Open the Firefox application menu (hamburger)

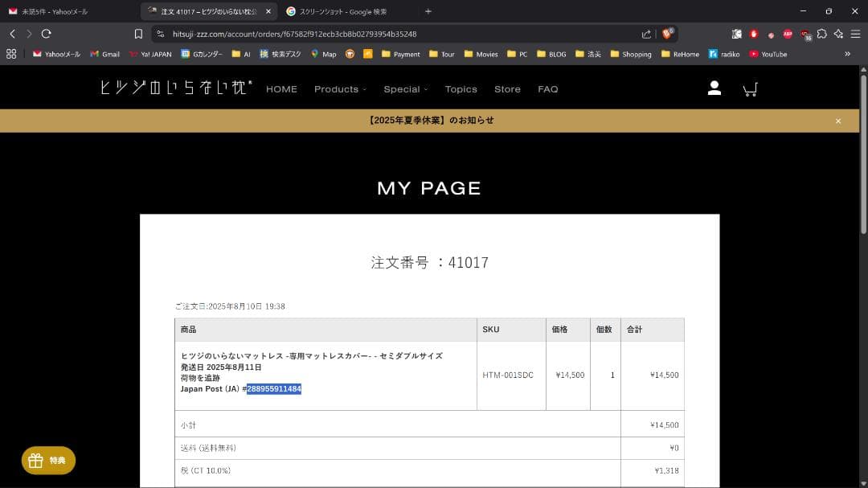click(x=854, y=35)
